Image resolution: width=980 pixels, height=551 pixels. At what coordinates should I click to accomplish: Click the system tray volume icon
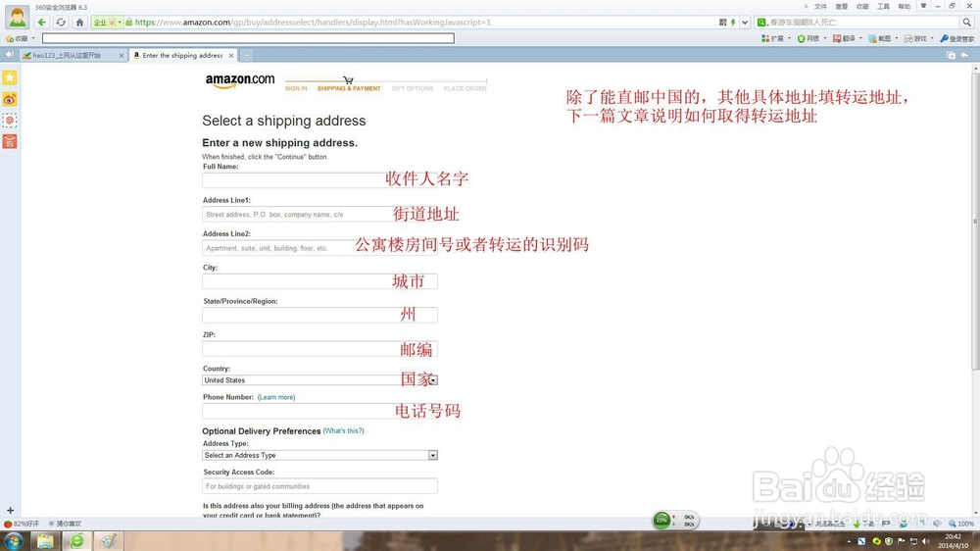click(x=926, y=541)
